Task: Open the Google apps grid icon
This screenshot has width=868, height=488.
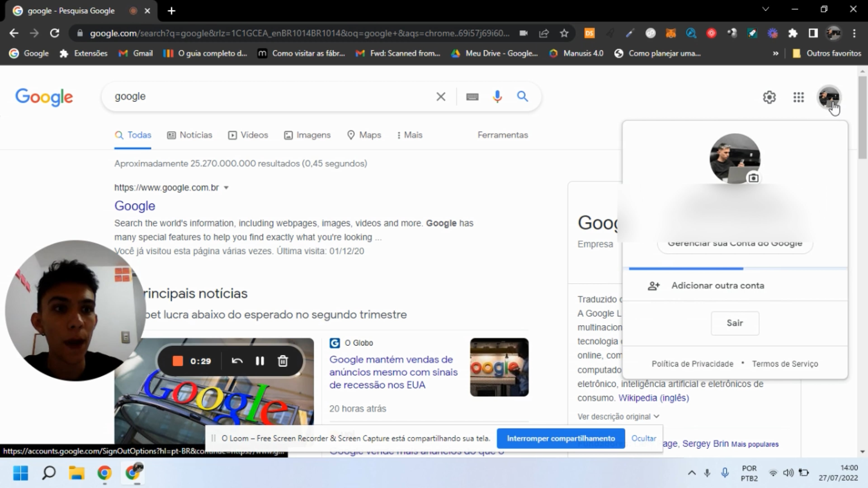Action: tap(799, 97)
